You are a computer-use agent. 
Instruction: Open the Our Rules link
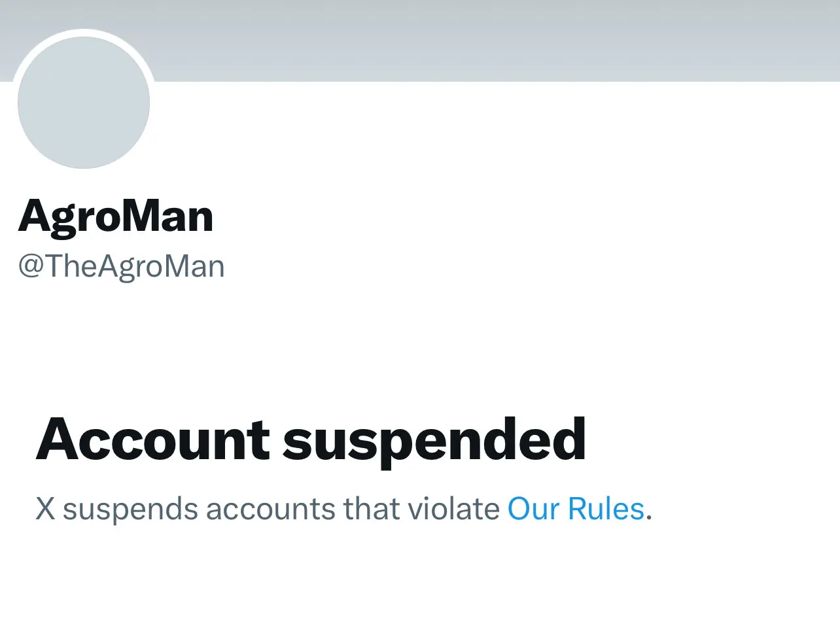(576, 509)
